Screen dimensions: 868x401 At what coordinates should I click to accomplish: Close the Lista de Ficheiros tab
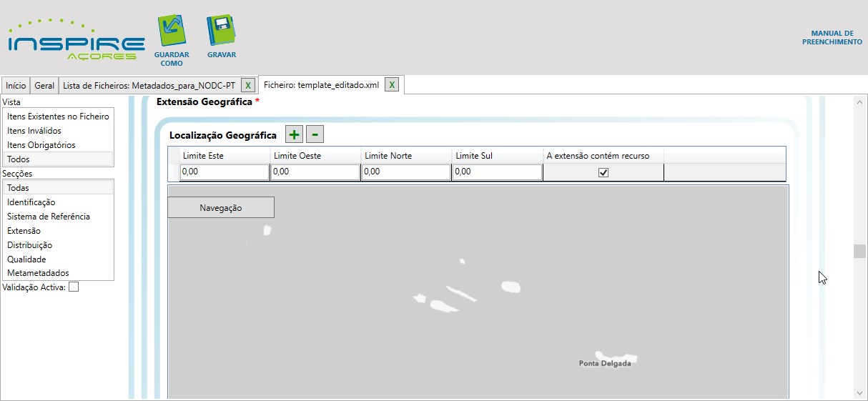pos(247,85)
